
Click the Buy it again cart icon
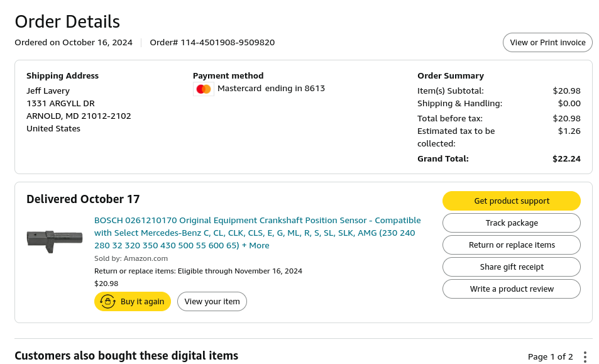click(107, 302)
